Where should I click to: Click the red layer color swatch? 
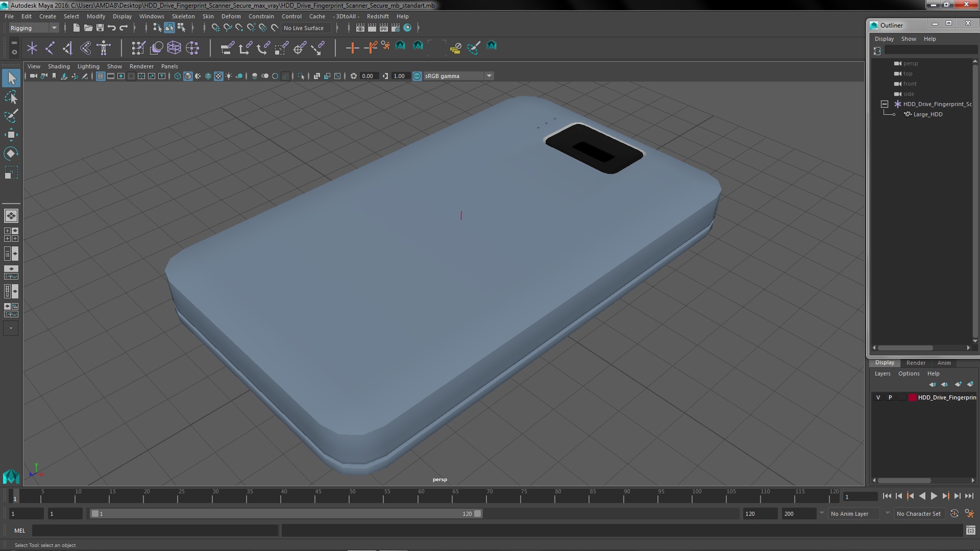tap(912, 397)
